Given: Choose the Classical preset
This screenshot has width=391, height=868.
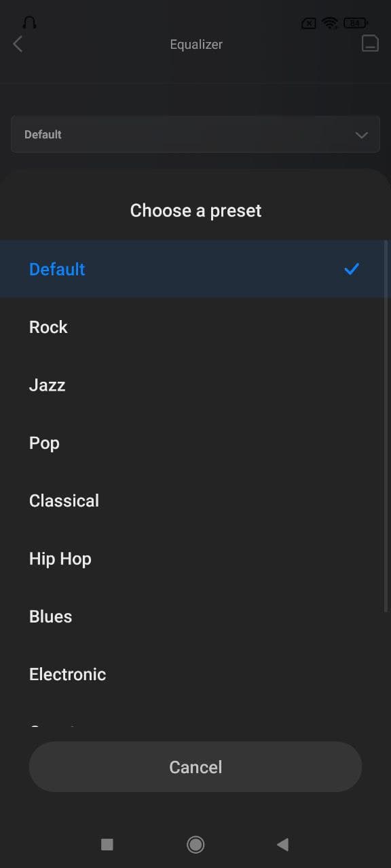Looking at the screenshot, I should tap(195, 500).
